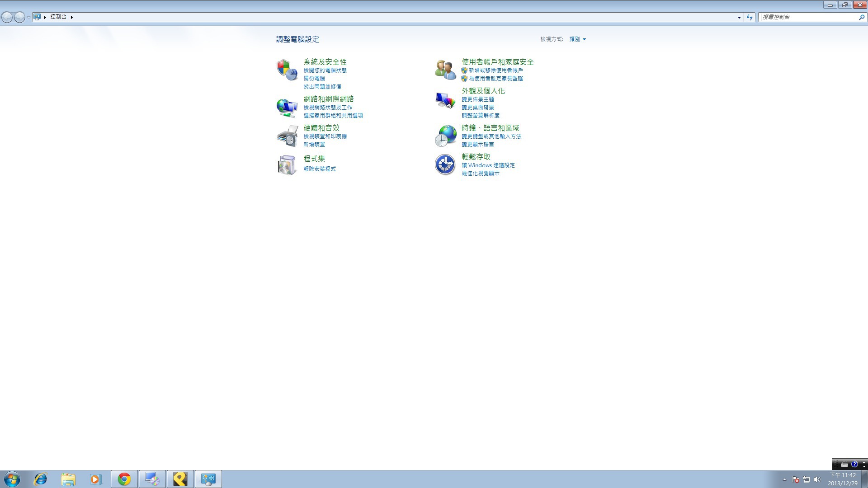
Task: Switch to Google Chrome in taskbar
Action: (x=124, y=479)
